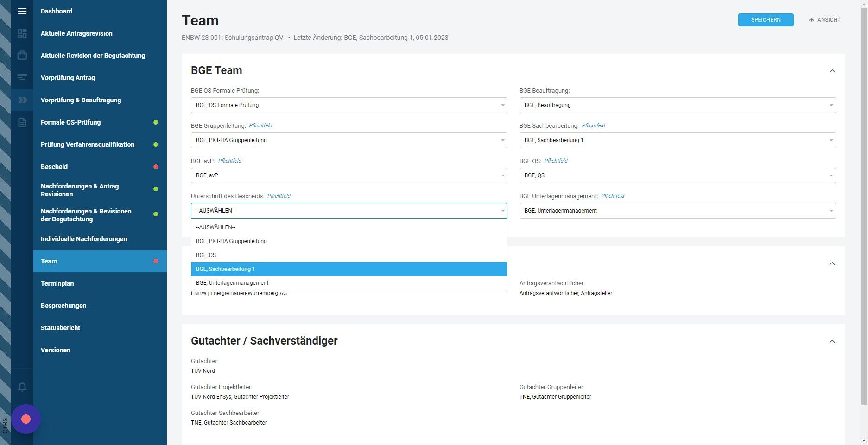868x445 pixels.
Task: Click the double-arrow forward icon in sidebar
Action: tap(22, 100)
